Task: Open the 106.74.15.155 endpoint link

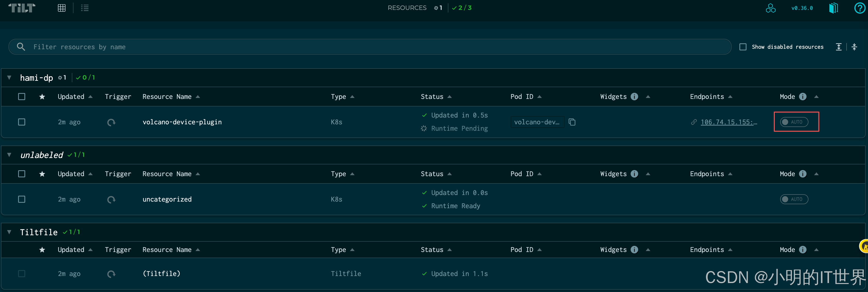Action: 729,122
